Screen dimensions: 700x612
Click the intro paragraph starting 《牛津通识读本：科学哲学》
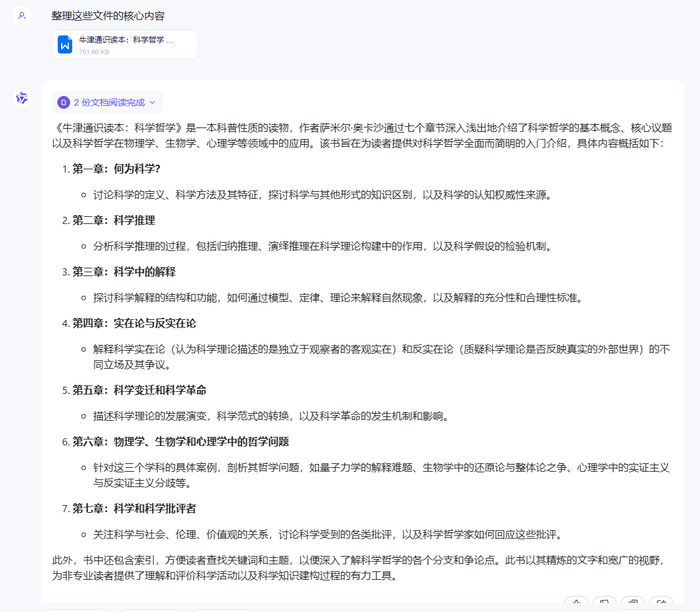[x=362, y=136]
